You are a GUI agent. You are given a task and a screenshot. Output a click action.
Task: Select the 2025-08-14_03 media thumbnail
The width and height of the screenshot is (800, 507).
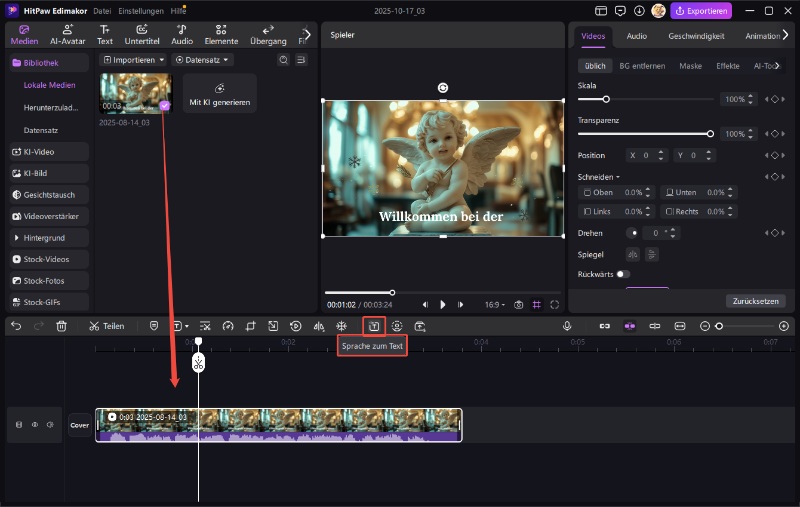pos(136,93)
